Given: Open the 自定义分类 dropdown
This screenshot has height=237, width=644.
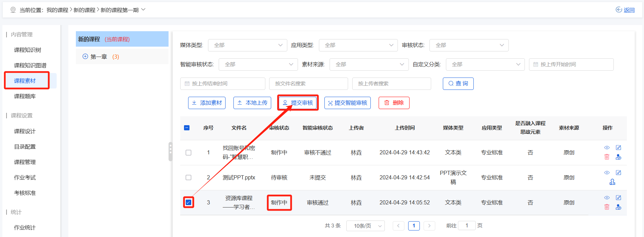Looking at the screenshot, I should [485, 64].
